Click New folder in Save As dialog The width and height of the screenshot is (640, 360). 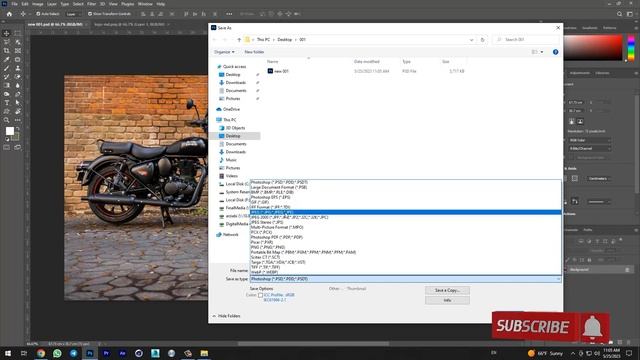click(254, 52)
